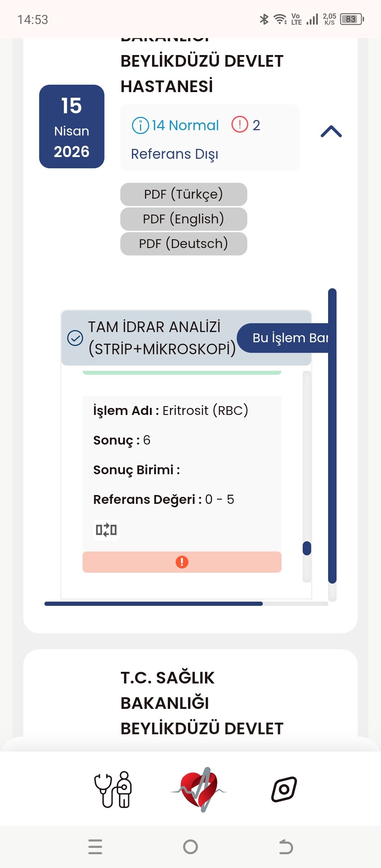Collapse the 15 Nisan 2026 results
Screen dimensions: 381x868
click(331, 132)
